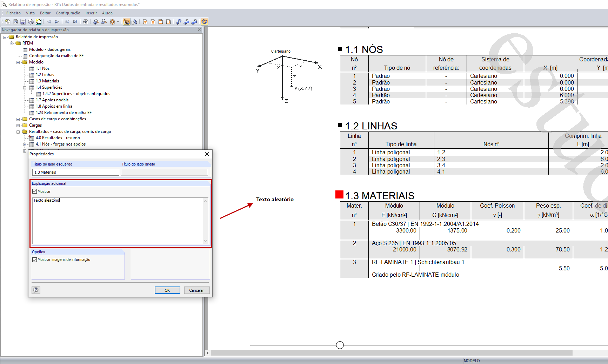Image resolution: width=608 pixels, height=364 pixels.
Task: Click the blue arrow with open padlock icon
Action: tap(186, 22)
